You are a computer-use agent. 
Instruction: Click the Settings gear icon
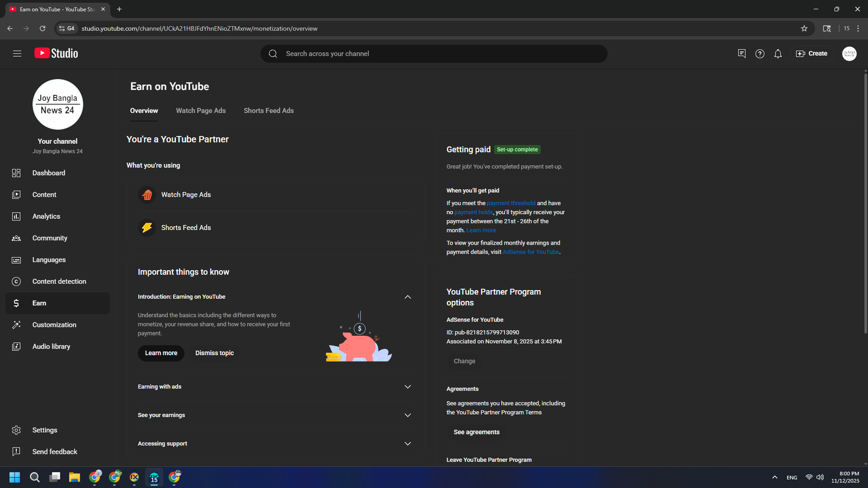click(x=16, y=430)
